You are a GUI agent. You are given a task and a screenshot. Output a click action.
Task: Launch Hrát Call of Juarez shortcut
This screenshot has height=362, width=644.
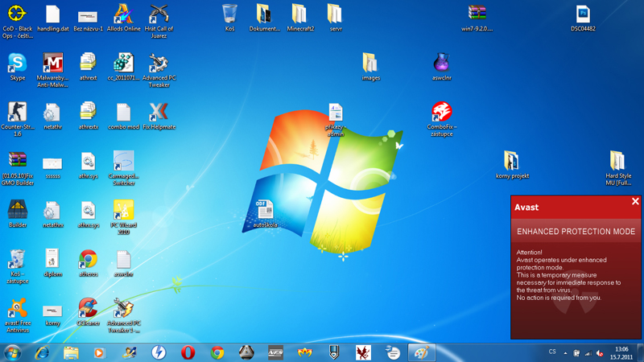click(x=159, y=14)
